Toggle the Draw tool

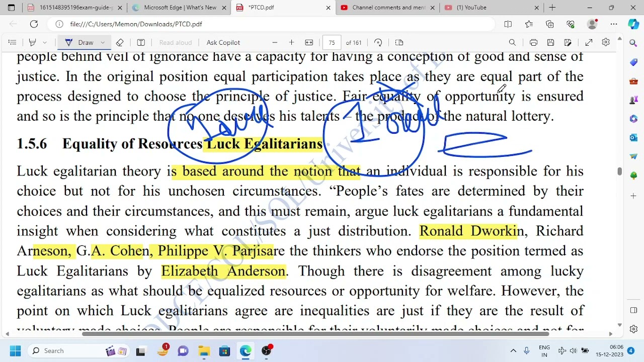click(79, 43)
